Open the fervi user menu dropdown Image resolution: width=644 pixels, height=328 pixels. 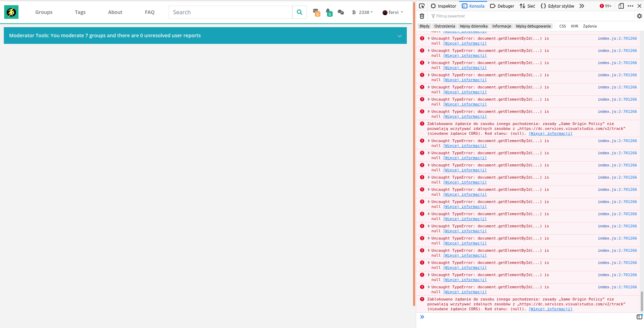(393, 12)
